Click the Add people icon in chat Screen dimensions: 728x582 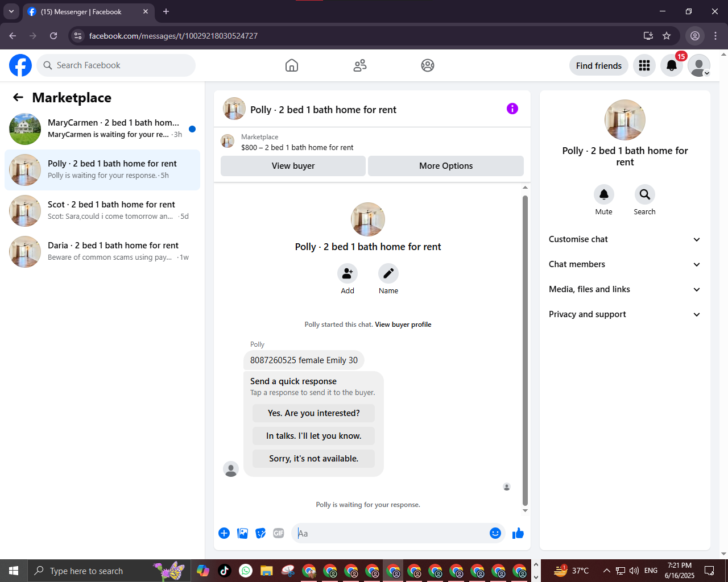click(348, 273)
